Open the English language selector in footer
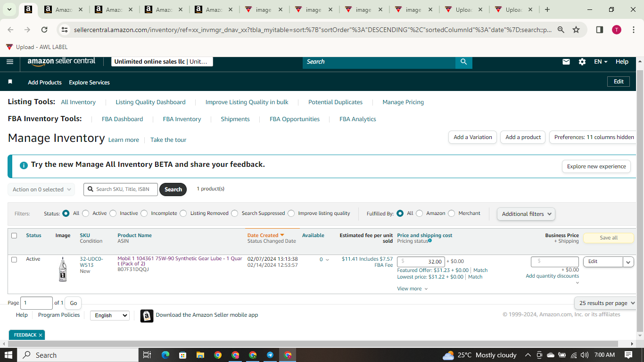The width and height of the screenshot is (644, 362). point(110,315)
